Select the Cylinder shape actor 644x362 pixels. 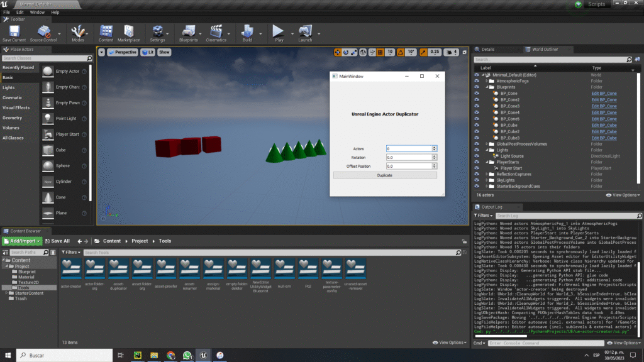click(48, 182)
